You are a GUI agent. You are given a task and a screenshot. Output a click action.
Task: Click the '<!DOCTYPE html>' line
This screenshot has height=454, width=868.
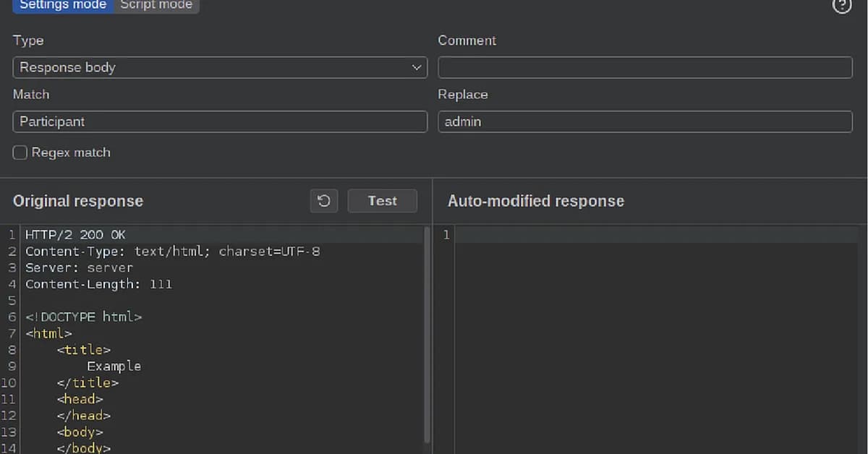click(84, 317)
